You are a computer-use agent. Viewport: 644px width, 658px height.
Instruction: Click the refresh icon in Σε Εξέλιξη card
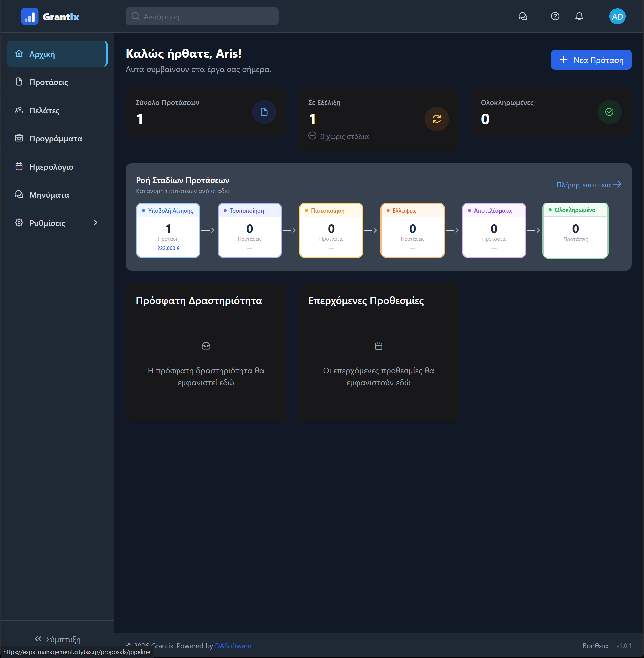[437, 119]
